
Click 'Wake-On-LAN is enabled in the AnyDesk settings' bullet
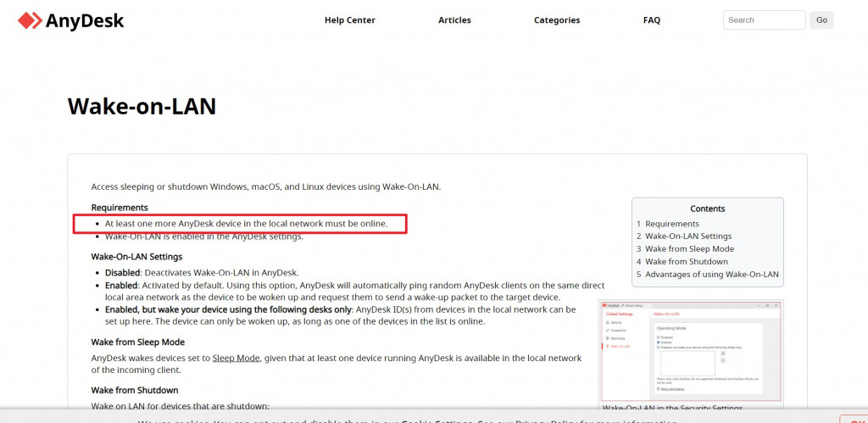tap(204, 237)
